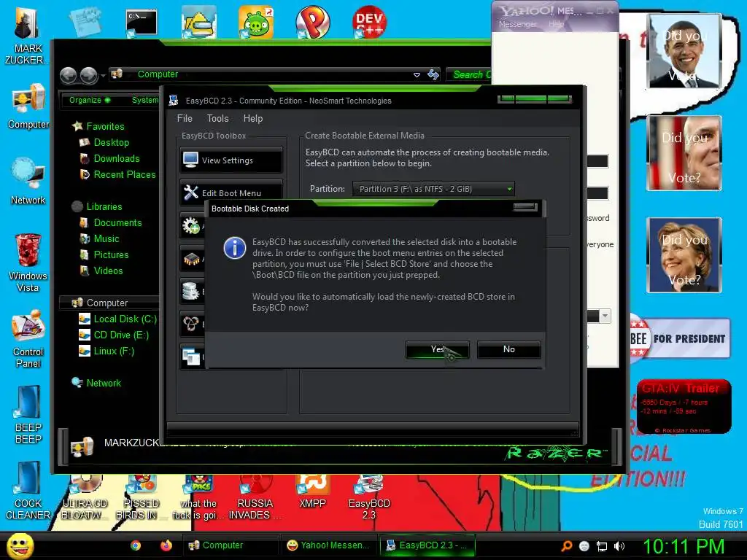Open the Control Panel desktop icon

click(28, 338)
